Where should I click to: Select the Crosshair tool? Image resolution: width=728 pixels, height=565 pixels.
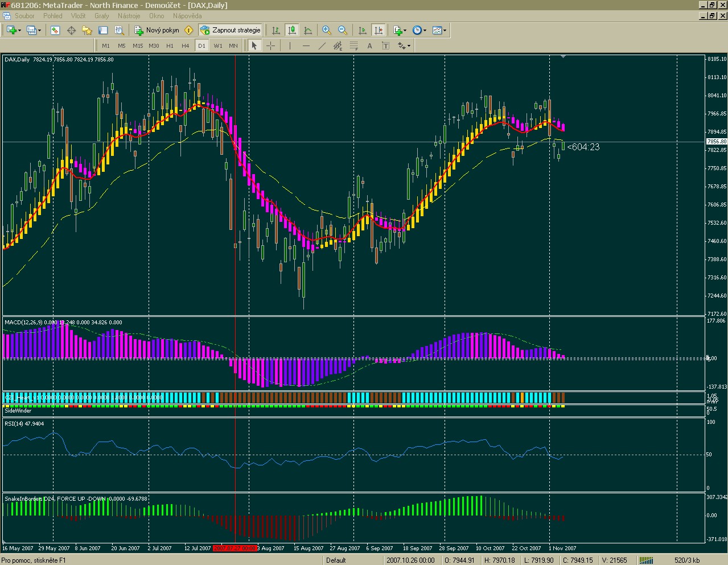(x=271, y=46)
